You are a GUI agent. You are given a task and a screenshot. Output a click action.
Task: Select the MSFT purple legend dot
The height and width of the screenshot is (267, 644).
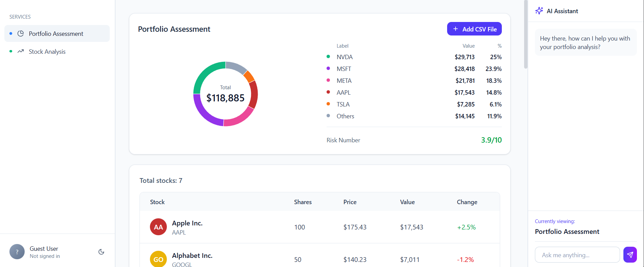click(328, 69)
